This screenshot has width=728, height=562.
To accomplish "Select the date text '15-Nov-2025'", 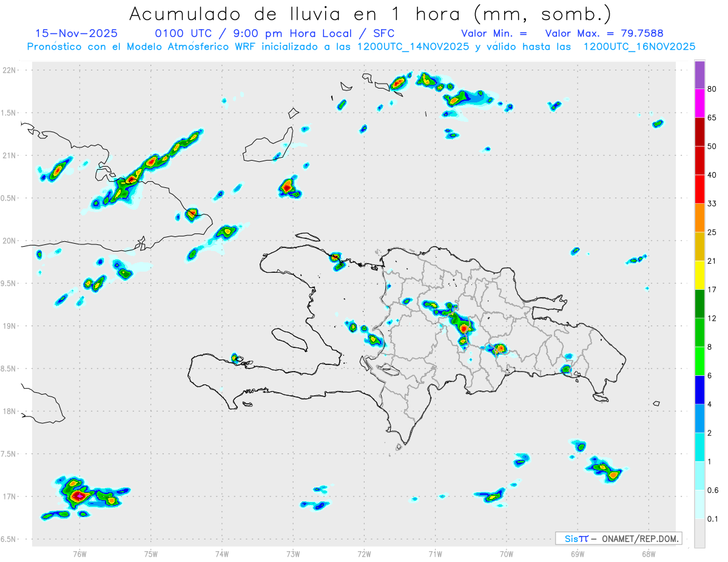I will 77,33.
